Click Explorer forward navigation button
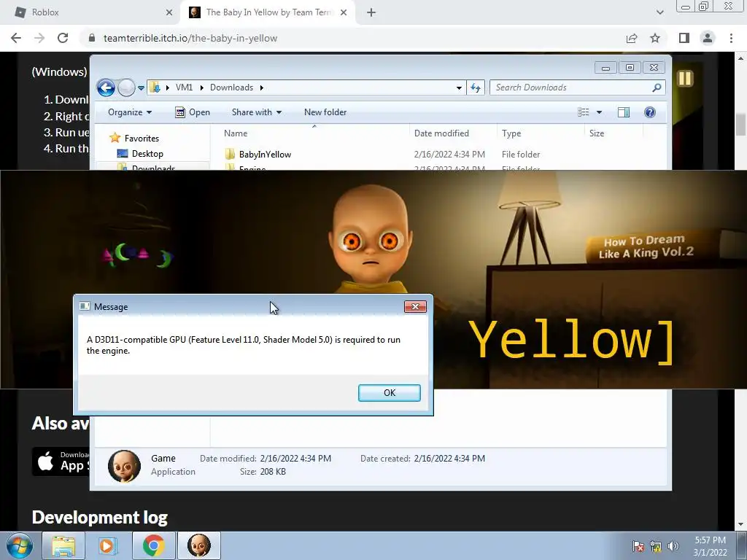This screenshot has width=747, height=560. click(x=126, y=87)
